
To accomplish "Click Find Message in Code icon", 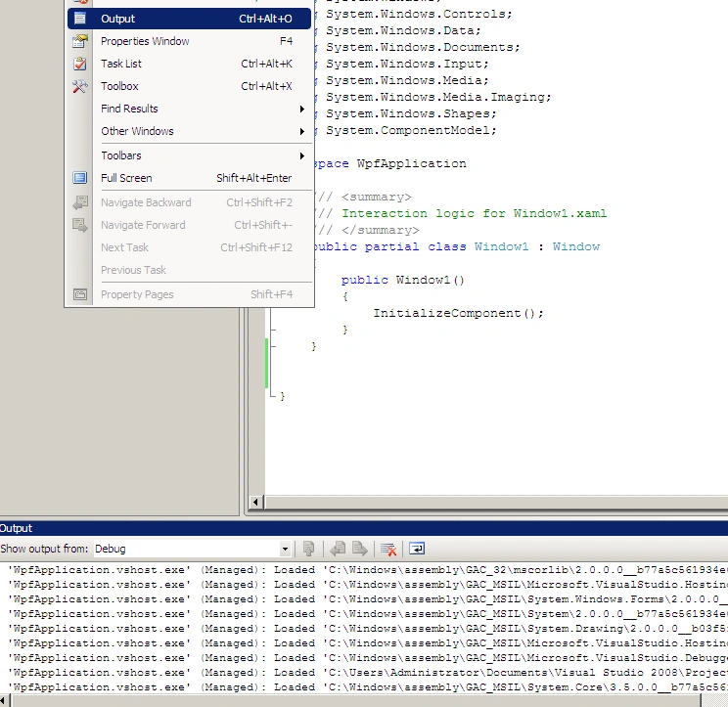I will tap(308, 549).
